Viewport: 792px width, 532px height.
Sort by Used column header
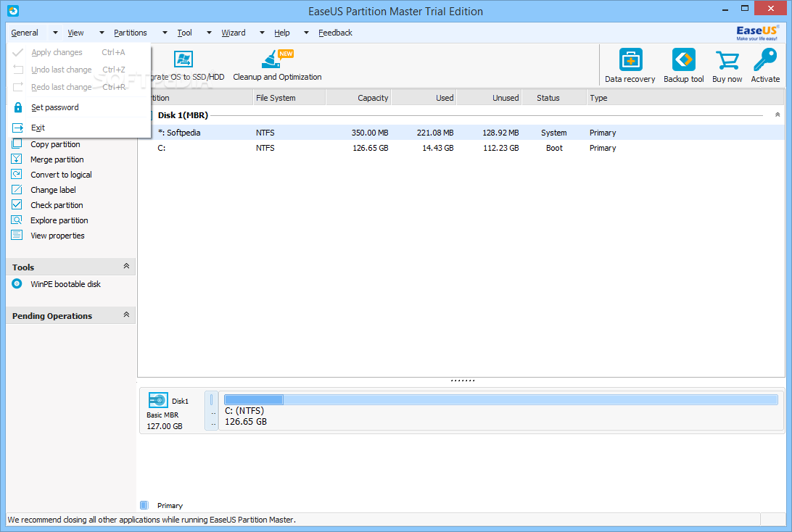(424, 98)
